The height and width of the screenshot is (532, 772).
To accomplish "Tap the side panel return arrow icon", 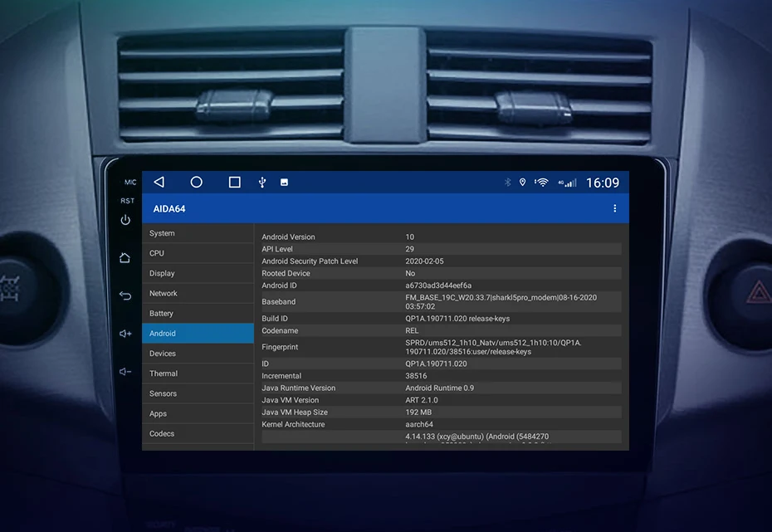I will 125,295.
